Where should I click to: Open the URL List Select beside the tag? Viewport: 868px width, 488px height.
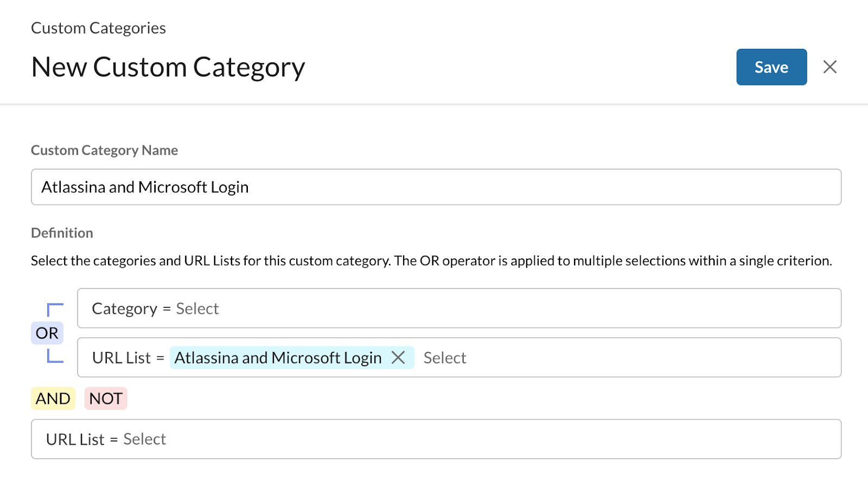pyautogui.click(x=445, y=358)
